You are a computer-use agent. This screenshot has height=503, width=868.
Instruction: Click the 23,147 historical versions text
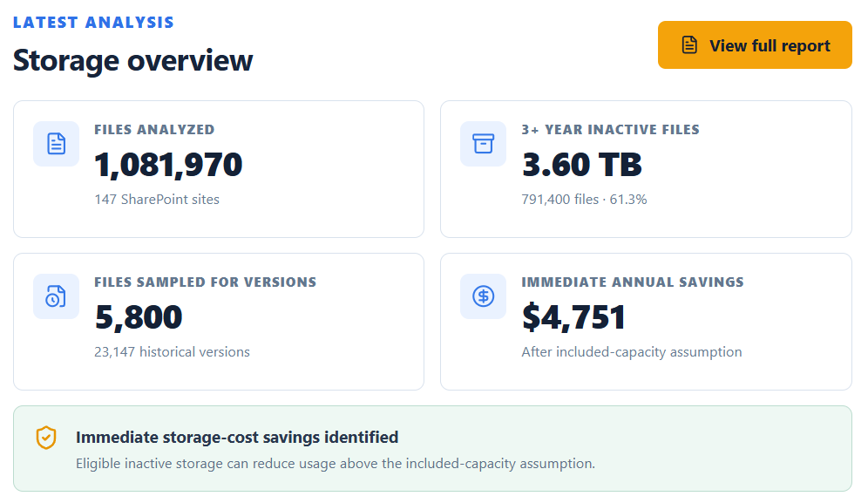point(173,352)
